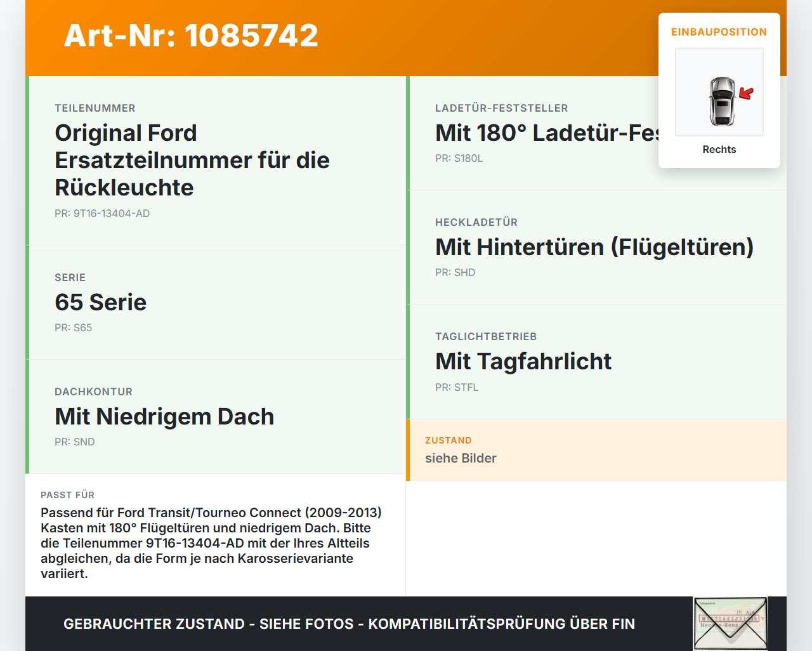The image size is (812, 651).
Task: Click the LADETÜR-FESTSTELLER label
Action: click(x=502, y=109)
